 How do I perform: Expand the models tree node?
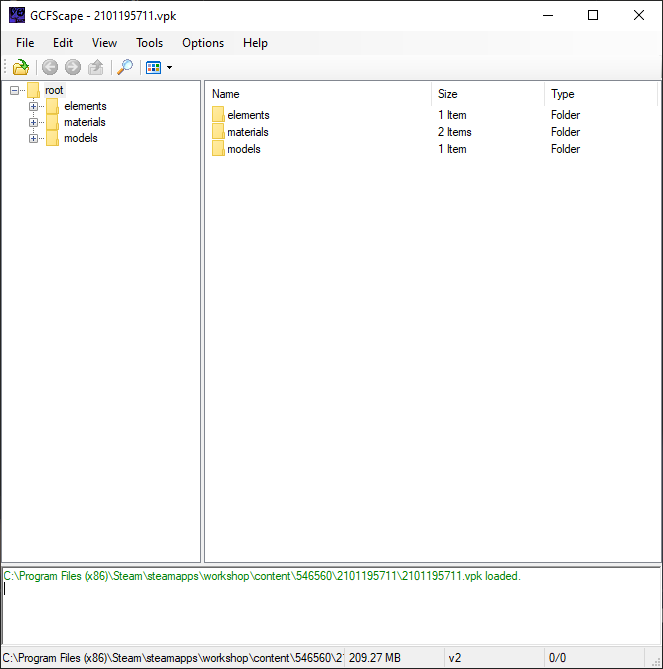click(x=33, y=138)
